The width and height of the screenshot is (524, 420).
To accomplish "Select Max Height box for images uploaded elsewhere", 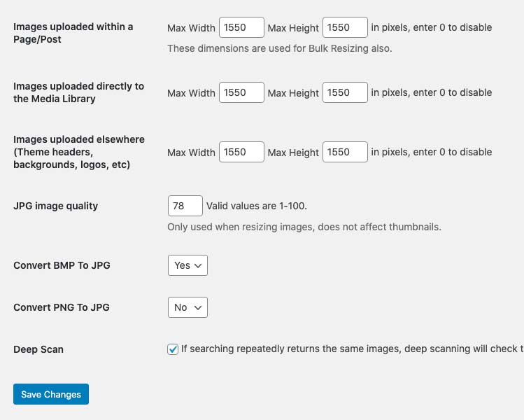I will tap(345, 152).
